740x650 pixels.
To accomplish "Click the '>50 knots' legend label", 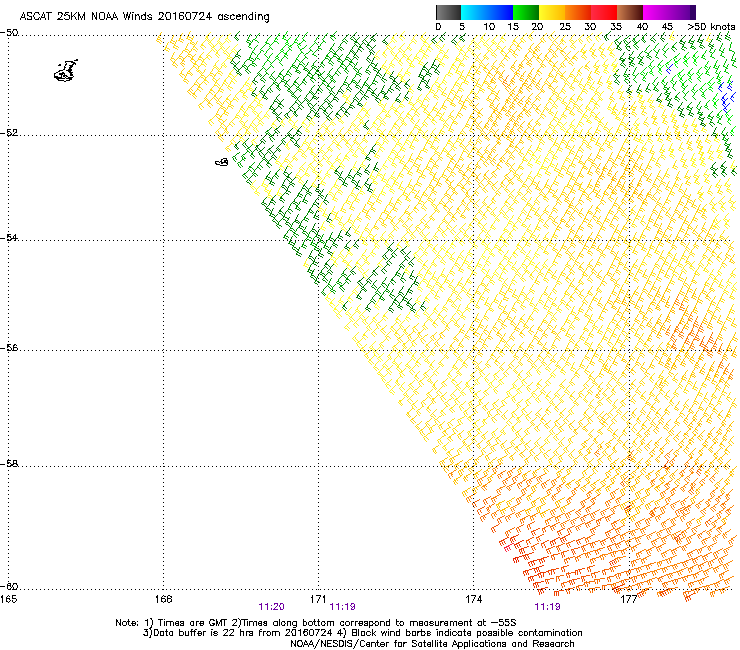I will (x=711, y=27).
